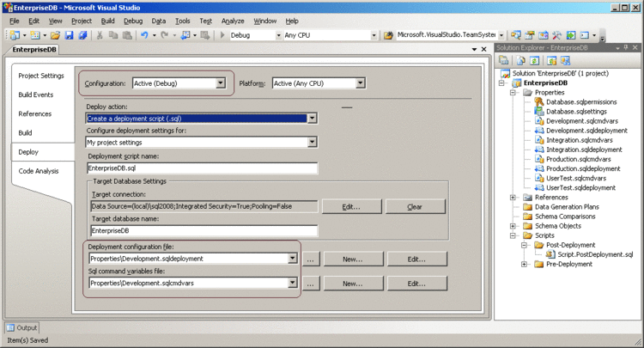Open the Configuration dropdown
Screen dimensions: 644x348
click(221, 83)
